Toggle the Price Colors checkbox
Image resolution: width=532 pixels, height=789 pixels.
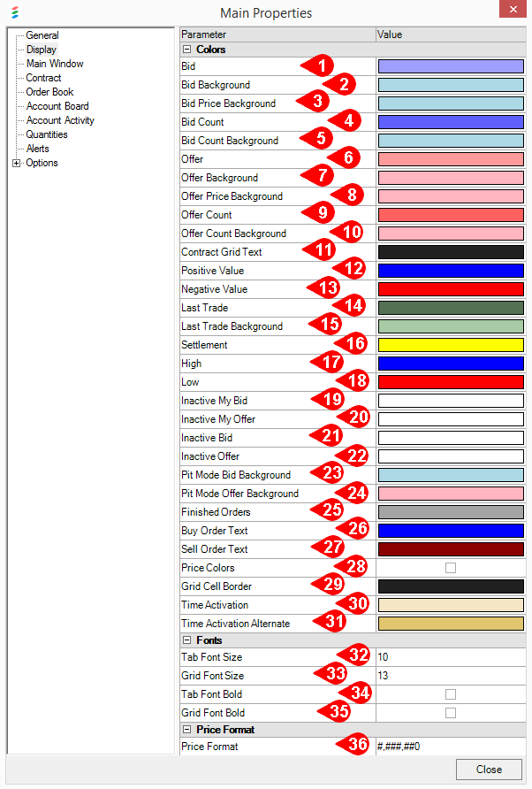pos(451,568)
